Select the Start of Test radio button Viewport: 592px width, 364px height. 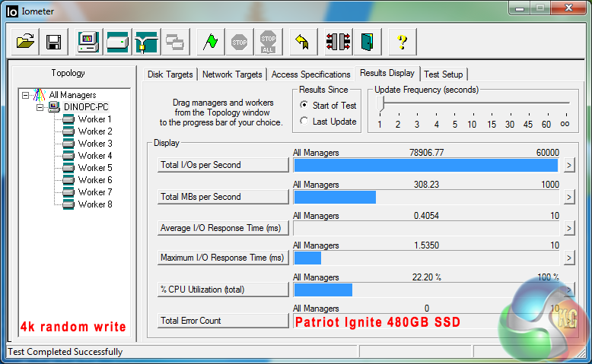click(304, 106)
